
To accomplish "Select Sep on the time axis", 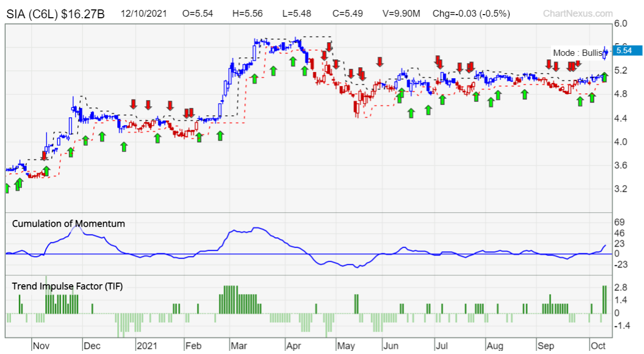I will 545,346.
